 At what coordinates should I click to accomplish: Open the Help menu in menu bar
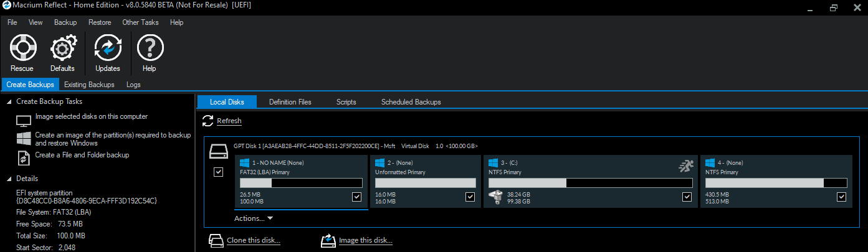point(177,22)
